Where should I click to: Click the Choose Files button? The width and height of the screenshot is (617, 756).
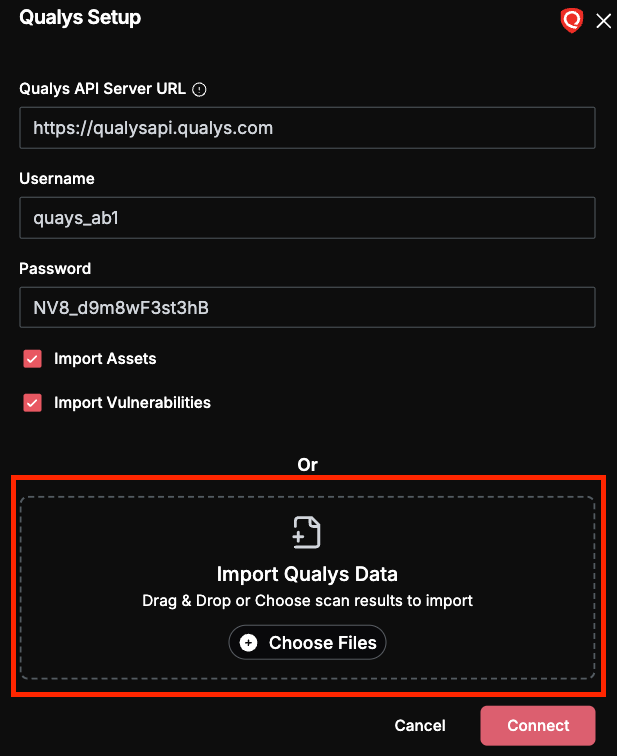(x=307, y=643)
